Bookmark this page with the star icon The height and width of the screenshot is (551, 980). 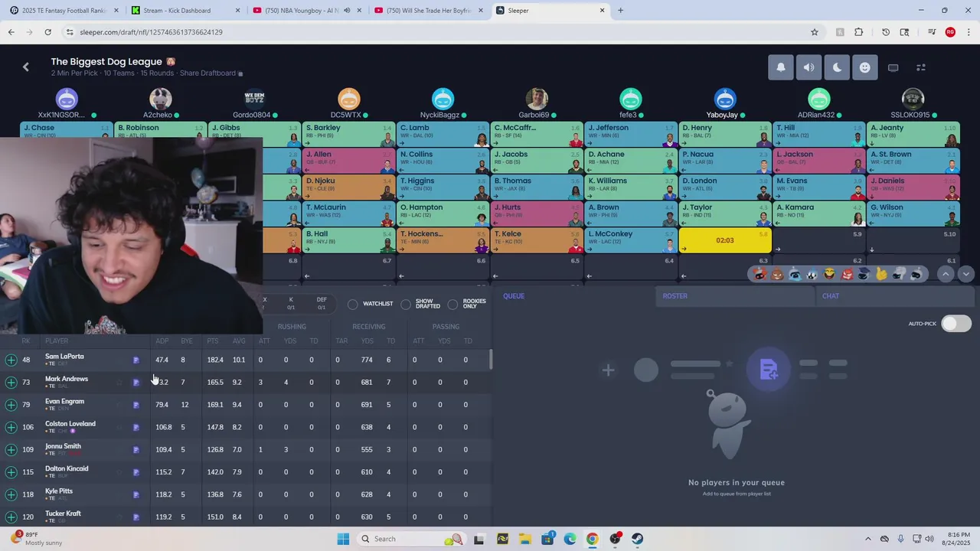pos(815,32)
